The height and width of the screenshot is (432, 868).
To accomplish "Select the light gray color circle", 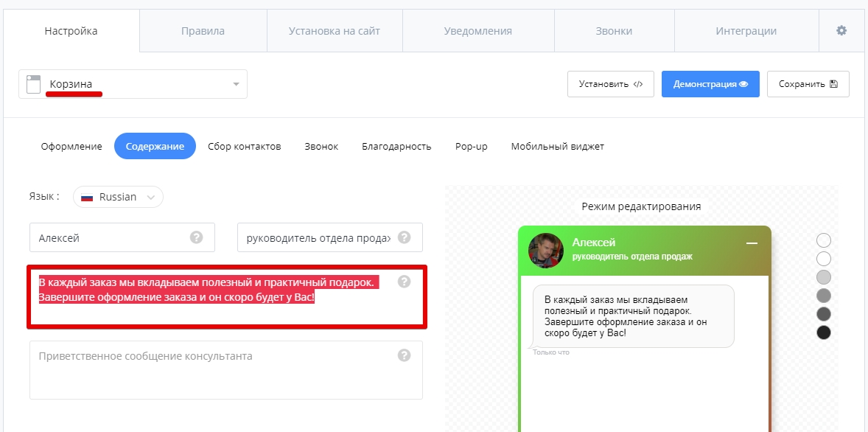I will point(824,277).
